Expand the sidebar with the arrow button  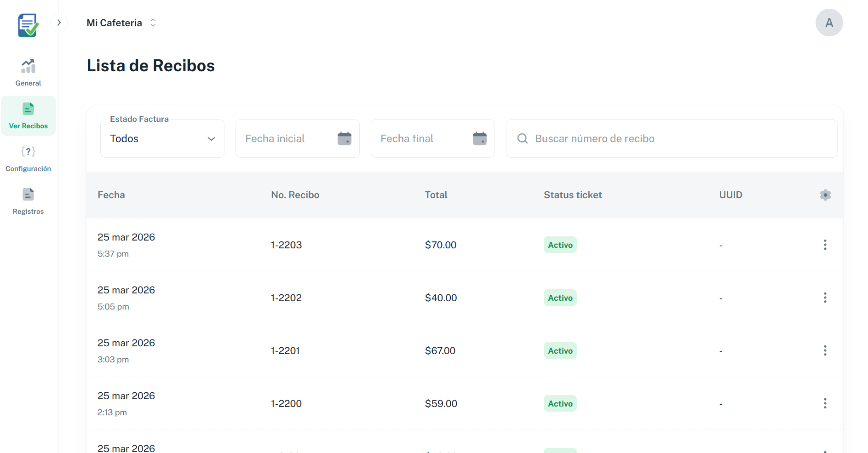tap(59, 23)
